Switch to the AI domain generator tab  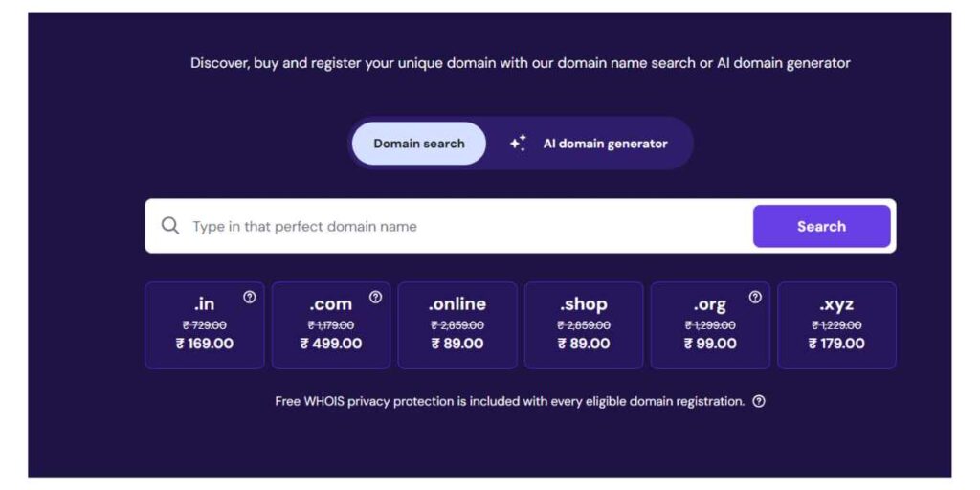click(605, 144)
